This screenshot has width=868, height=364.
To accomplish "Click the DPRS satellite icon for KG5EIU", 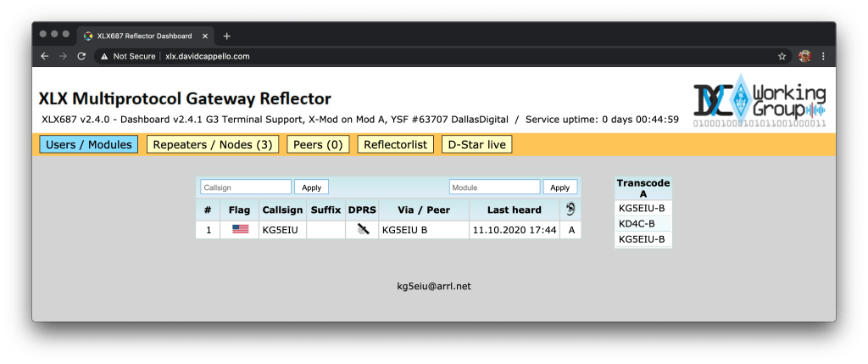I will (x=363, y=229).
